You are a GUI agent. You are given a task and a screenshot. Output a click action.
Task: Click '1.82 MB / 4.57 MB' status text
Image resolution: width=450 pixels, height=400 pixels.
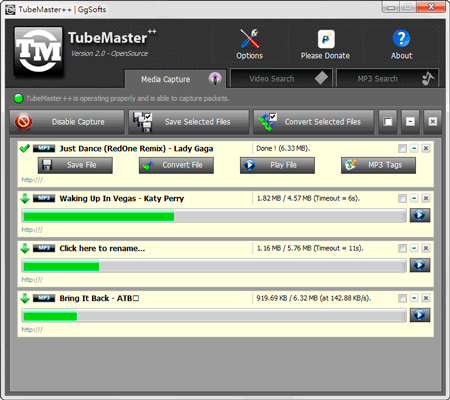(x=308, y=198)
